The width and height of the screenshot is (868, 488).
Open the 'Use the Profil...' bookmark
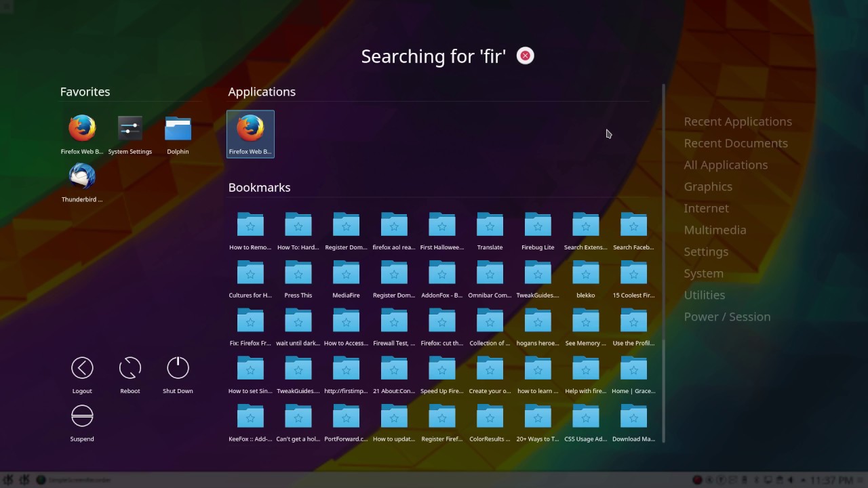(x=633, y=327)
